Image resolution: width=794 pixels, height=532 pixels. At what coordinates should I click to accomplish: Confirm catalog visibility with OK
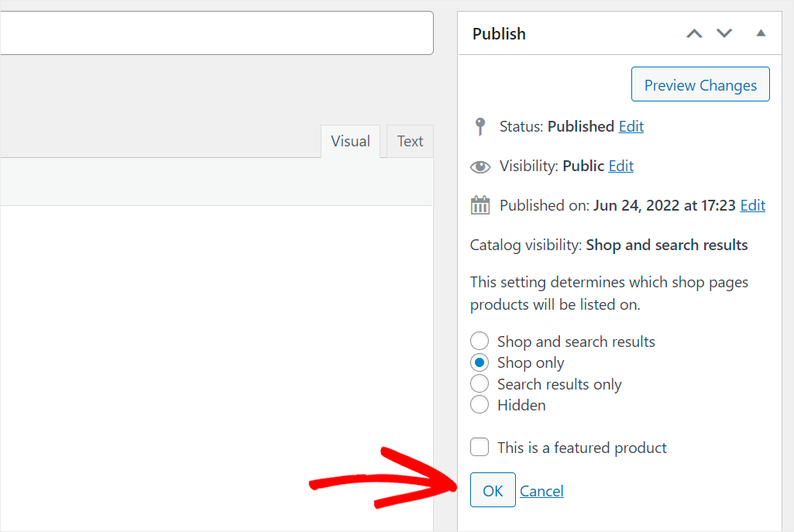pyautogui.click(x=493, y=490)
